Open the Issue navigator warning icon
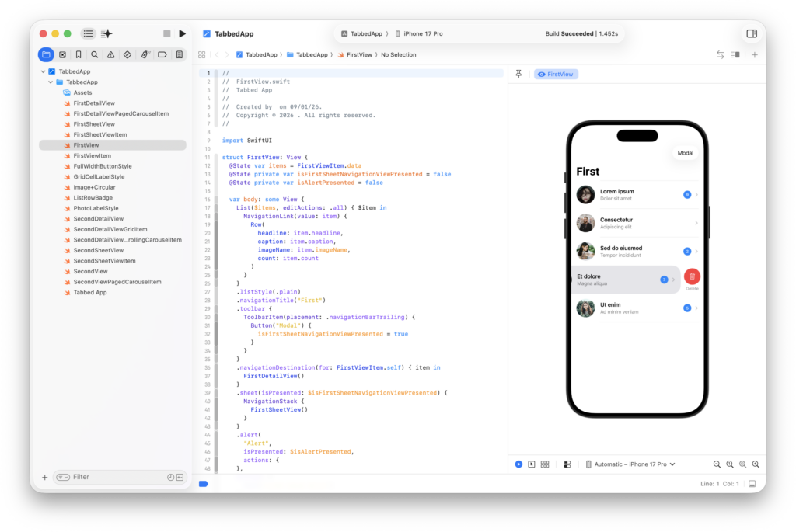 [111, 55]
